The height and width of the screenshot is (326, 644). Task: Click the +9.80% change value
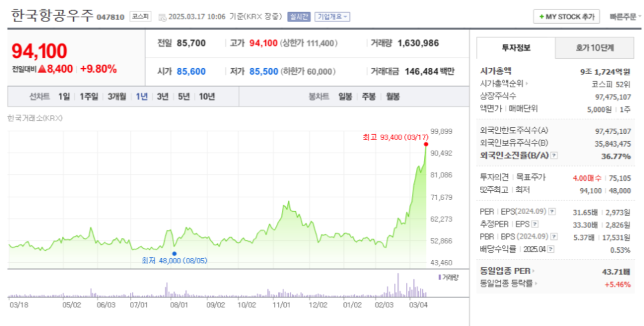99,69
